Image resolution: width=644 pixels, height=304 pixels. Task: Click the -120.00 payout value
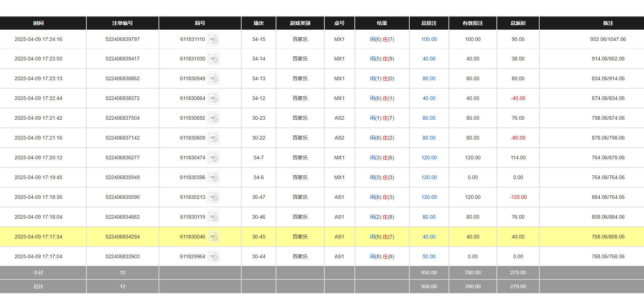point(518,197)
